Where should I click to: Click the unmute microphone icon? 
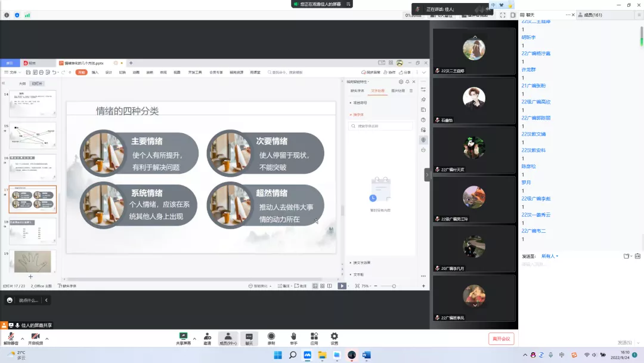click(11, 337)
